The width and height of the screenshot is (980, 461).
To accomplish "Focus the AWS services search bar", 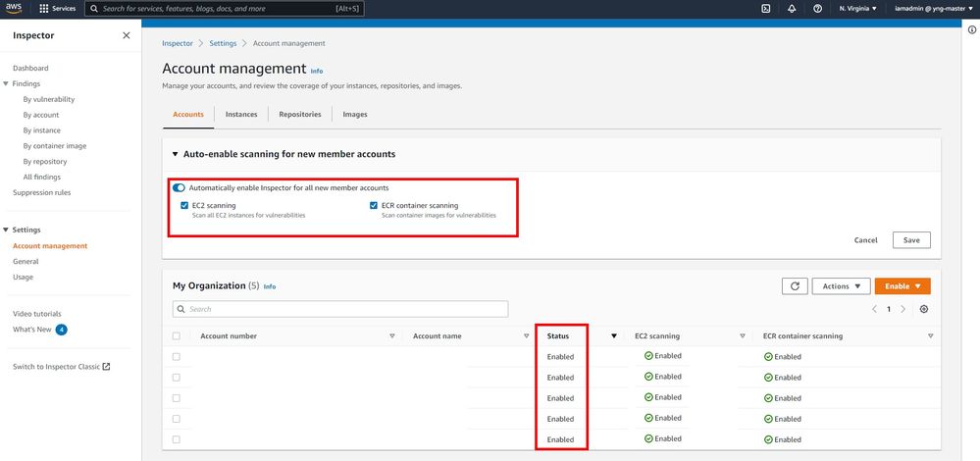I will (225, 9).
